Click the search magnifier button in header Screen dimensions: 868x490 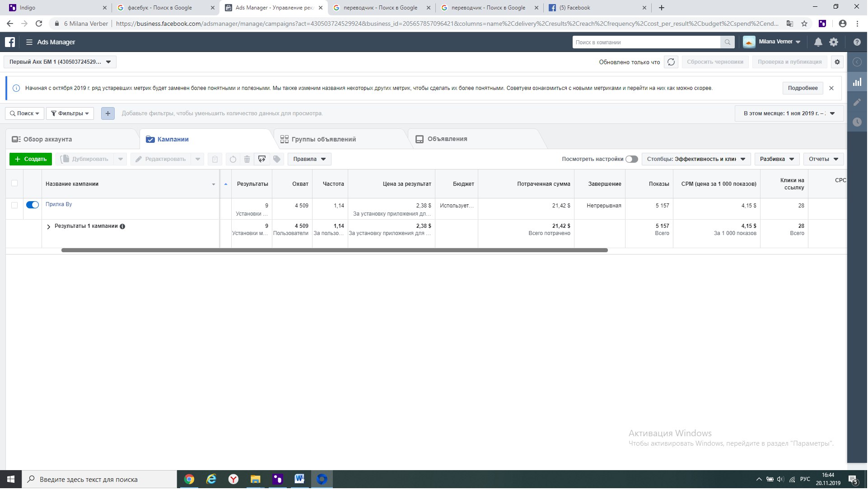pos(728,42)
